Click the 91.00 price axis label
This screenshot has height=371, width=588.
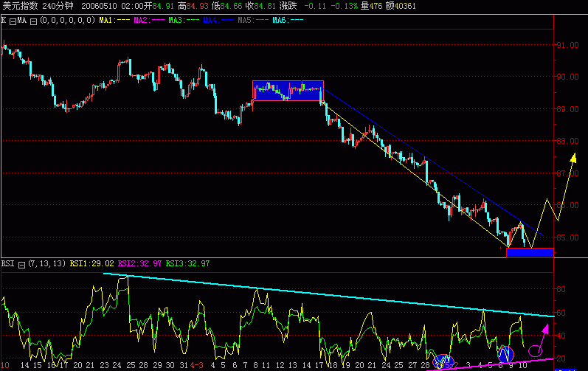[568, 45]
